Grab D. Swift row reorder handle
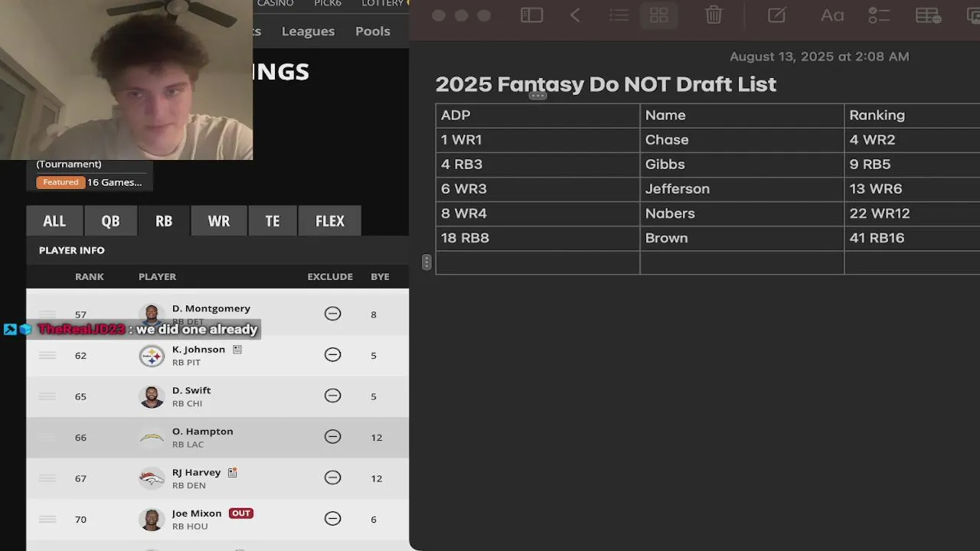The height and width of the screenshot is (551, 980). pos(47,396)
